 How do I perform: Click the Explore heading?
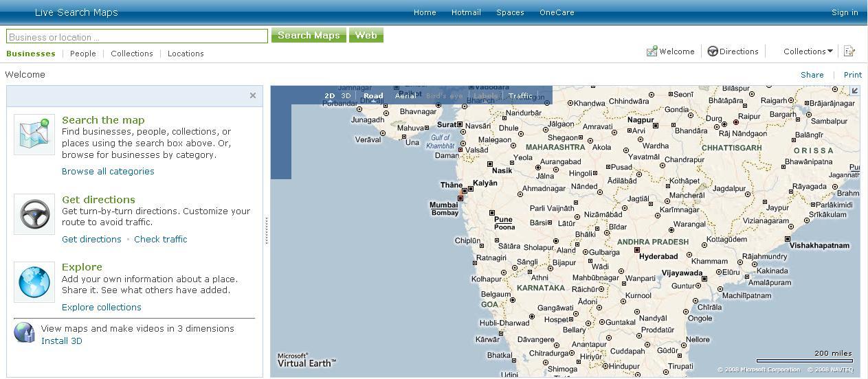82,267
